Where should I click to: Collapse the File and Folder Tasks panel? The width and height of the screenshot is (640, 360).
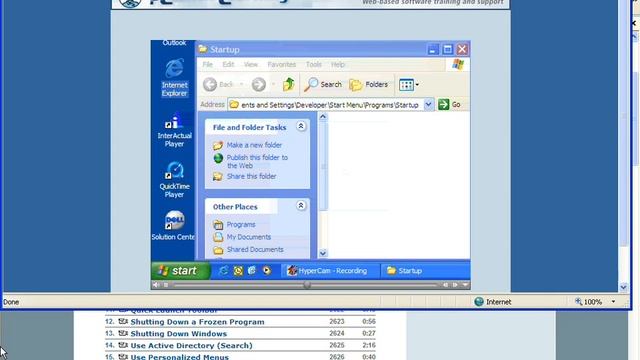[301, 126]
